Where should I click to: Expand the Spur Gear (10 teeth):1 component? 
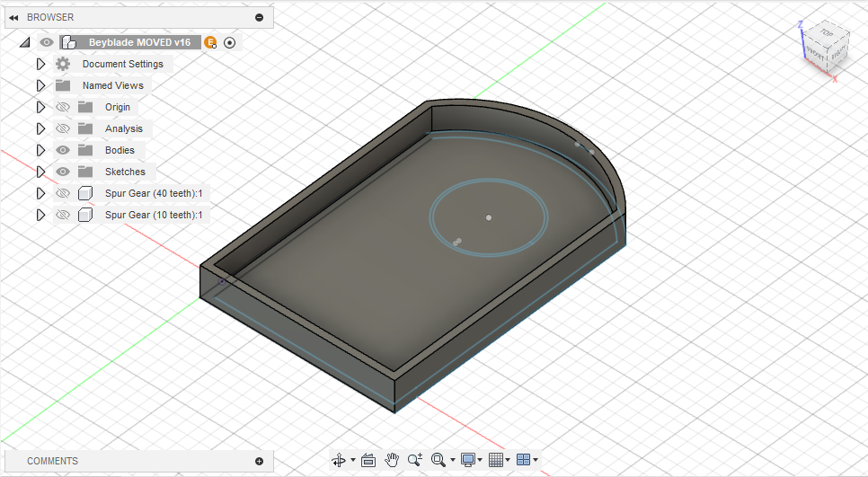(x=40, y=216)
